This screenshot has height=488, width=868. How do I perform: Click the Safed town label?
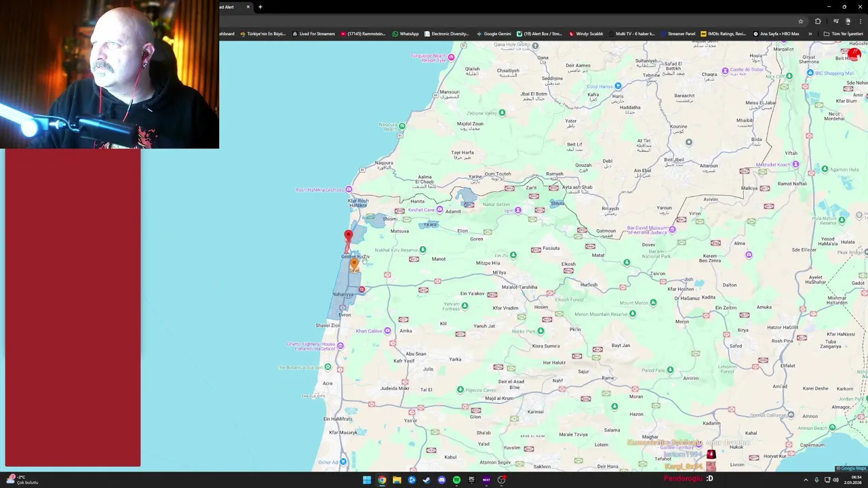(736, 346)
